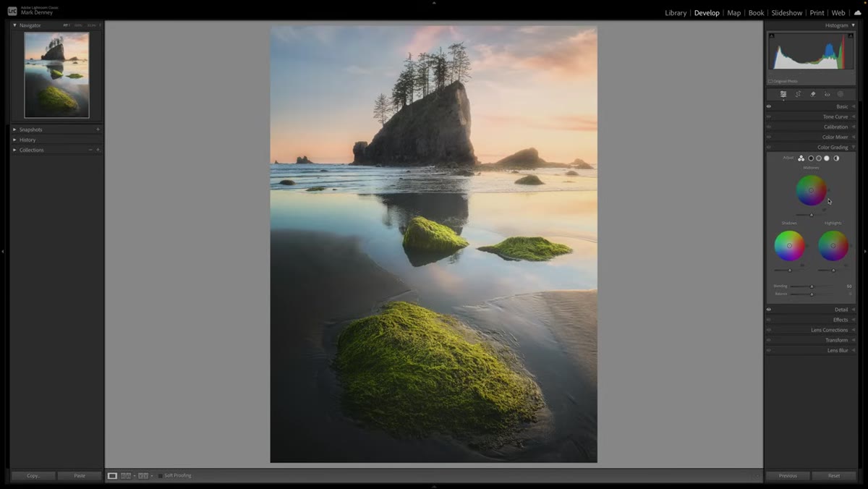Switch to the Print module
The width and height of the screenshot is (868, 489).
(x=817, y=13)
